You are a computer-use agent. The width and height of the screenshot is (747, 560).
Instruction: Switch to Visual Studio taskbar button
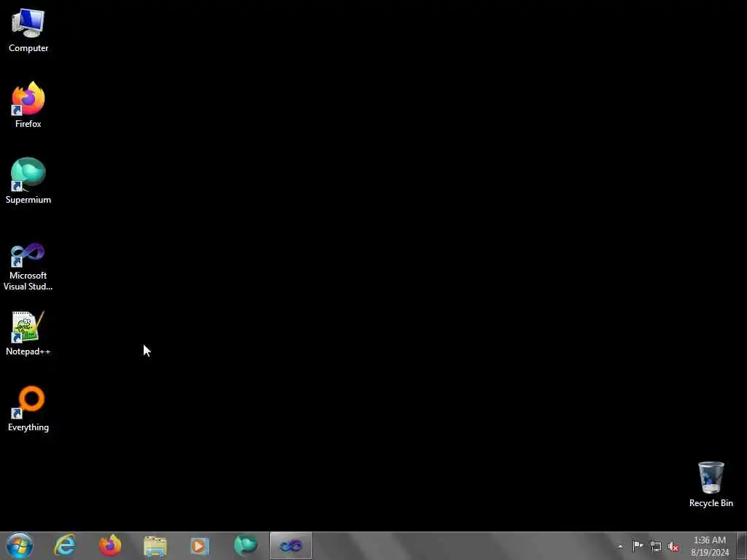290,545
